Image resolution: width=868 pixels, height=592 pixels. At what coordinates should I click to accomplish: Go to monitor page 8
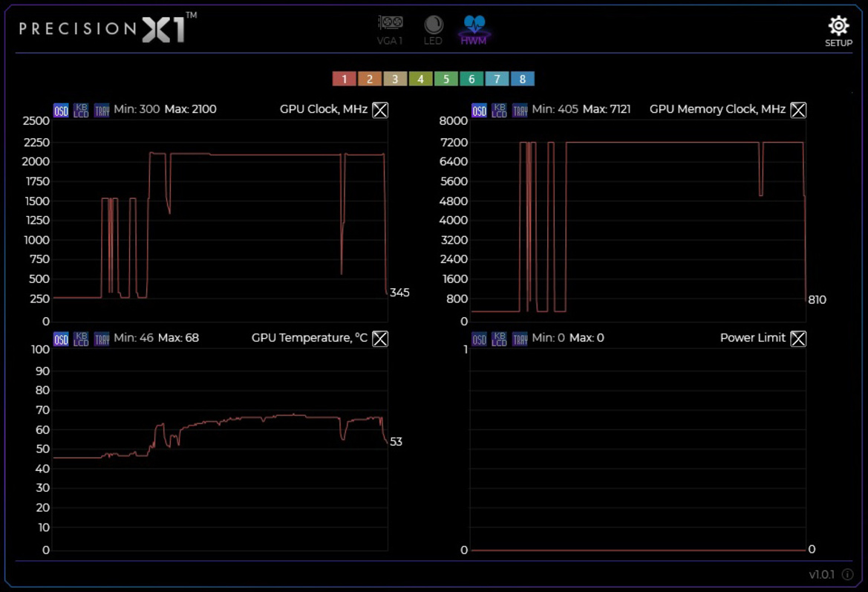(x=523, y=79)
